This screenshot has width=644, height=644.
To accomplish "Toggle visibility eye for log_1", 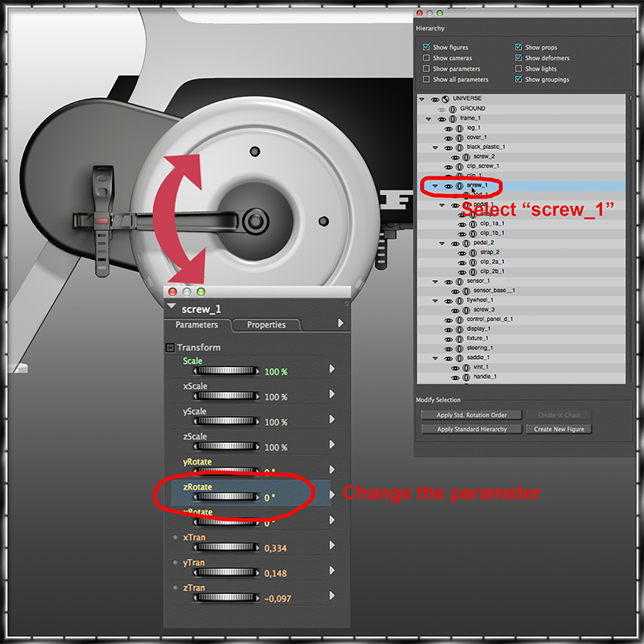I will 448,129.
